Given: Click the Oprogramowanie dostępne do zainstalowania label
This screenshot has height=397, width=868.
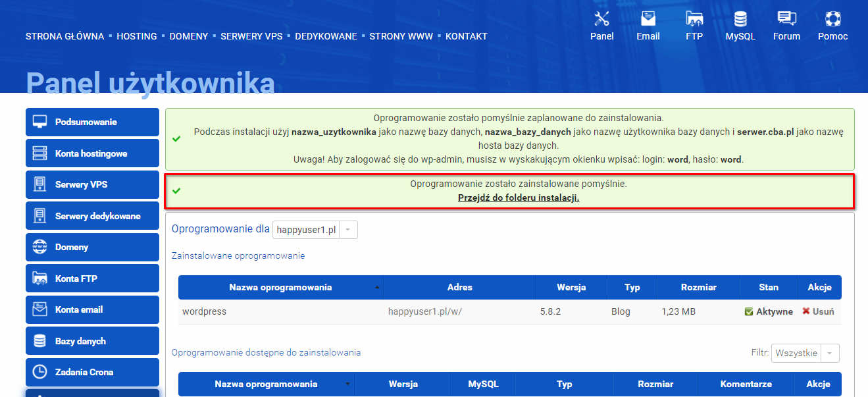Looking at the screenshot, I should click(x=266, y=352).
